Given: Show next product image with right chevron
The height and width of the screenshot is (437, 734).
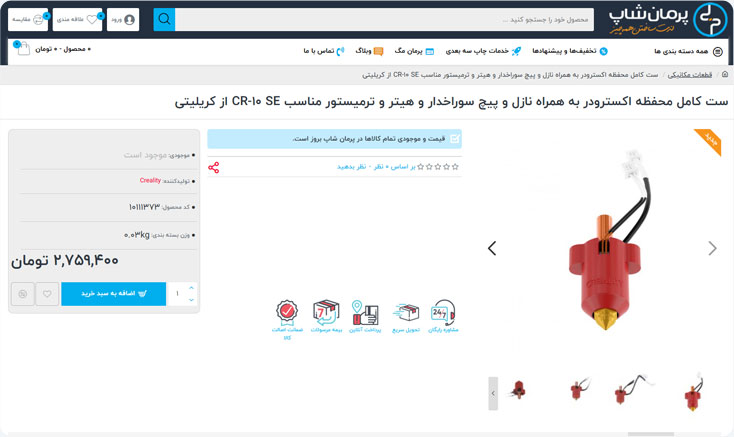Looking at the screenshot, I should pos(712,248).
